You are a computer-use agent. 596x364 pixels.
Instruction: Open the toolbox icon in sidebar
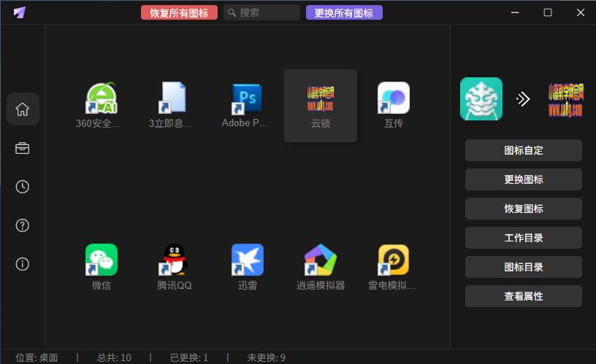click(23, 148)
